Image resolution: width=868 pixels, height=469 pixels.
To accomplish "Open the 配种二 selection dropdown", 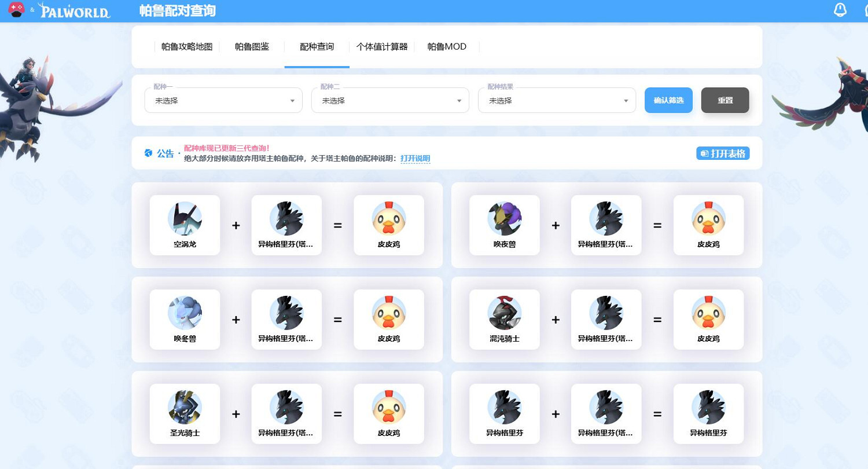I will pos(390,100).
